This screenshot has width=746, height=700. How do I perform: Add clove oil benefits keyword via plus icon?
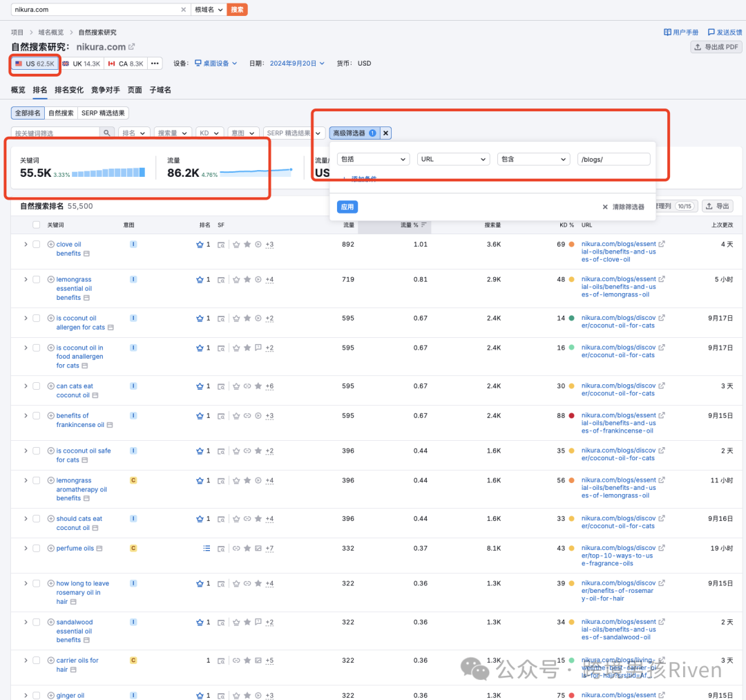point(51,245)
